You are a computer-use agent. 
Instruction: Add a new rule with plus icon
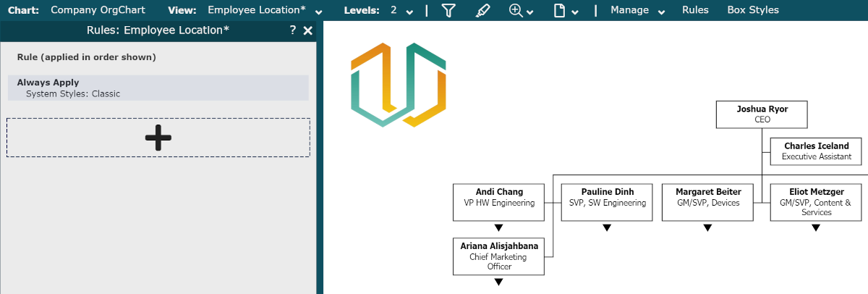point(158,138)
